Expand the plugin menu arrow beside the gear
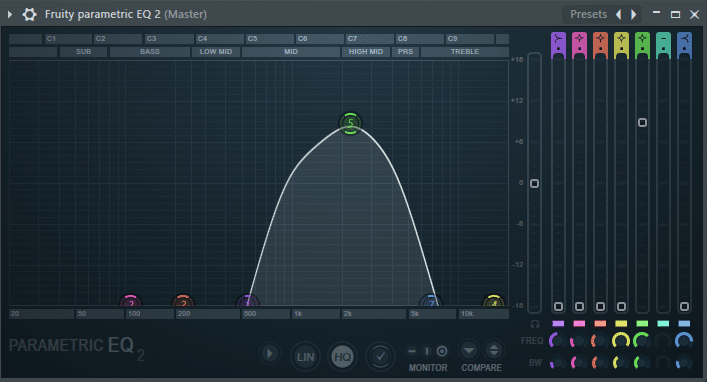This screenshot has height=382, width=707. [9, 14]
